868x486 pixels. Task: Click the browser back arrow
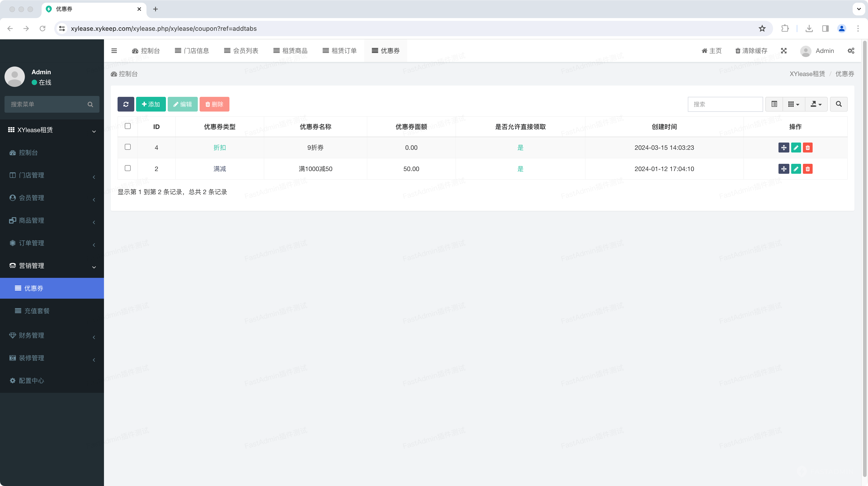tap(10, 29)
